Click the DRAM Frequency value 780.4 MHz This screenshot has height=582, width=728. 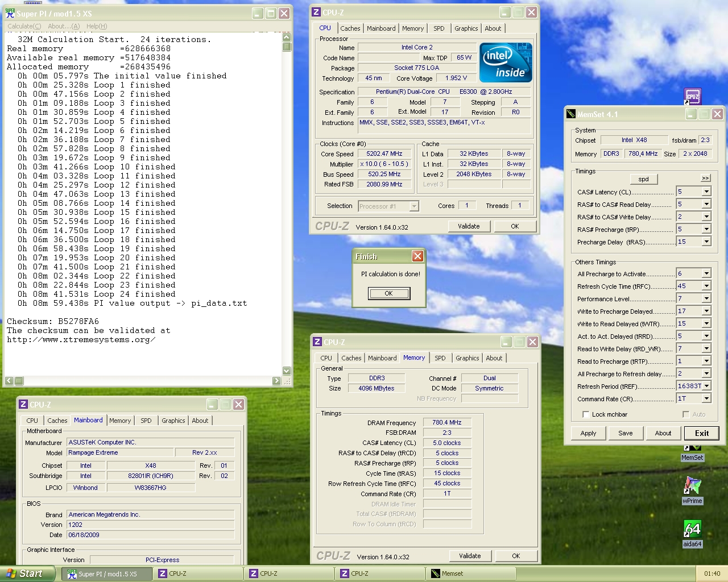click(447, 423)
